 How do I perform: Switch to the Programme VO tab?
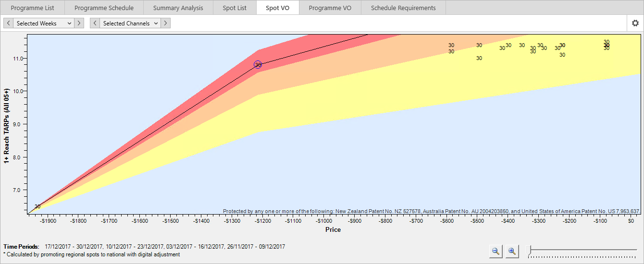coord(330,8)
